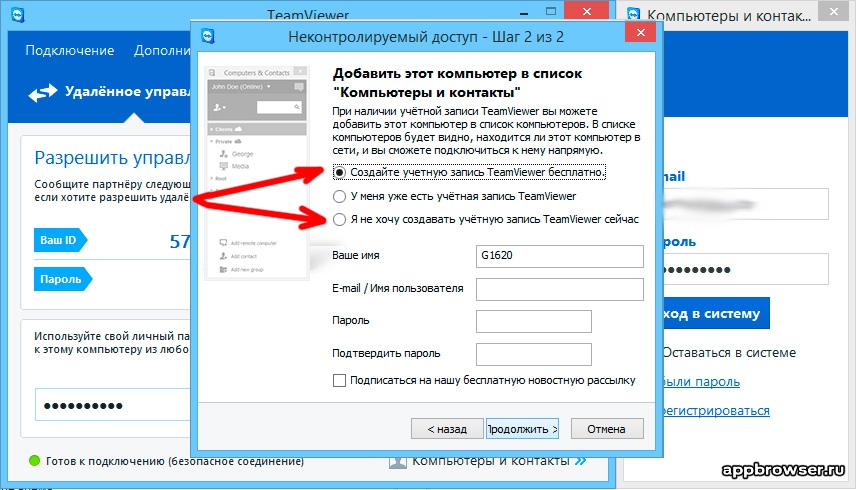The width and height of the screenshot is (856, 490).
Task: Click the TeamViewer logo in main window
Action: [18, 15]
